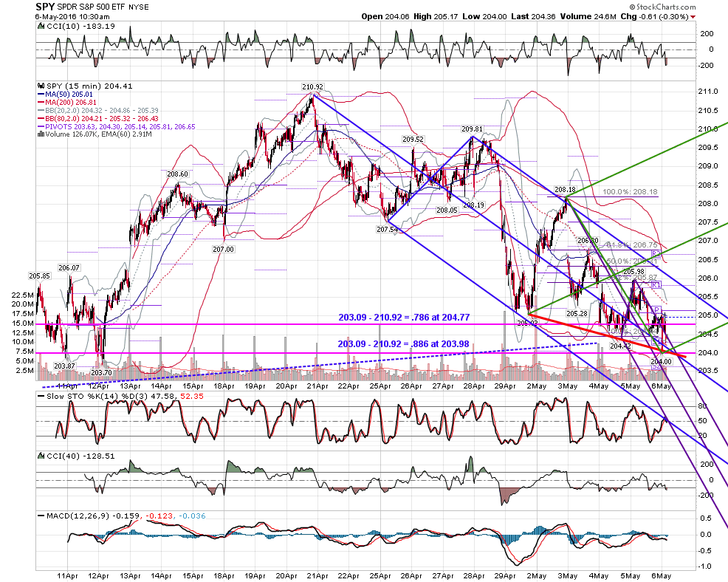Click the CCI(10) indicator legend icon
The image size is (728, 582).
41,27
